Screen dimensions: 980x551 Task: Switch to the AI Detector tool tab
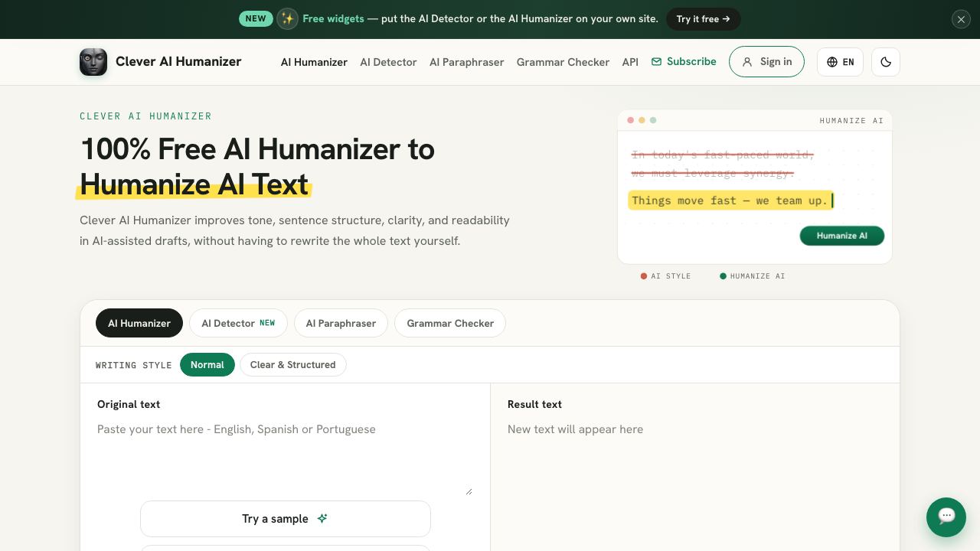pos(238,323)
